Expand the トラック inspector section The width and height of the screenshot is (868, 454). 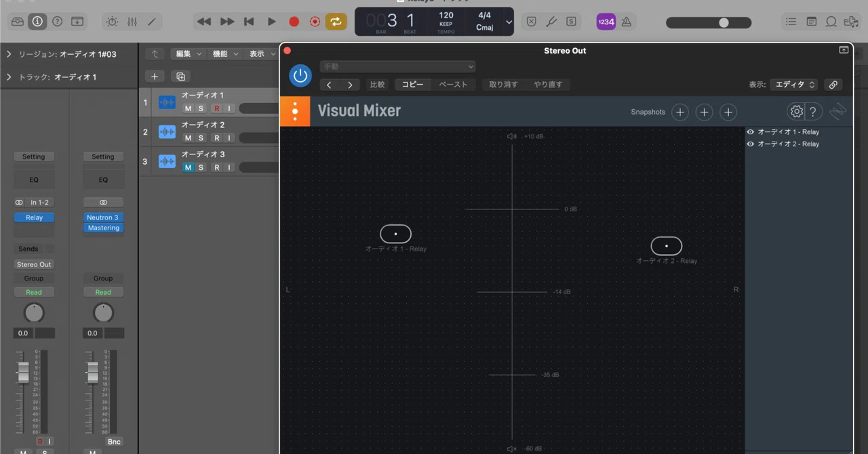[x=9, y=77]
